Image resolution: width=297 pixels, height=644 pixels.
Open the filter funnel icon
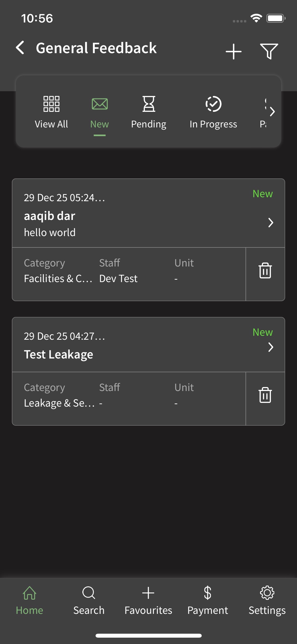(269, 51)
